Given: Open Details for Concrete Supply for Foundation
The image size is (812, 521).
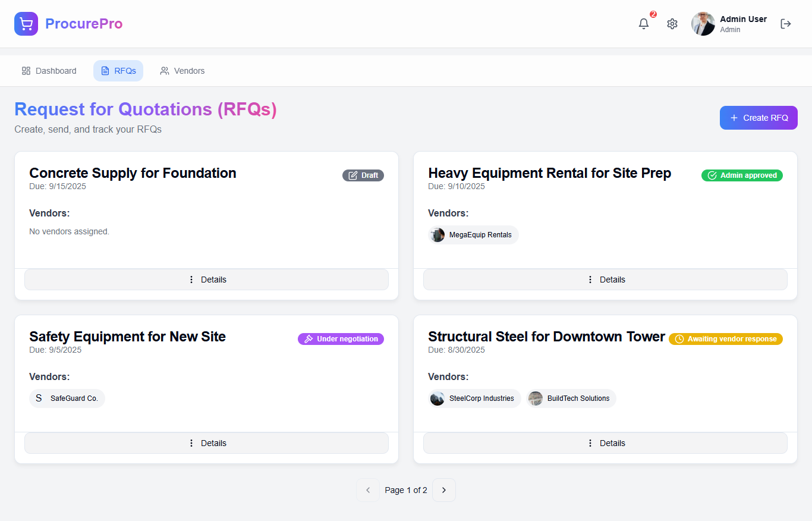Looking at the screenshot, I should [206, 280].
